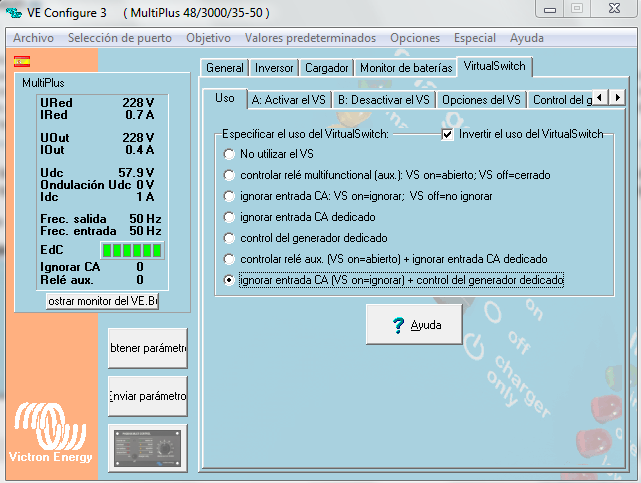Screen dimensions: 641x483
Task: Open the Selección de puerto menu
Action: [120, 38]
